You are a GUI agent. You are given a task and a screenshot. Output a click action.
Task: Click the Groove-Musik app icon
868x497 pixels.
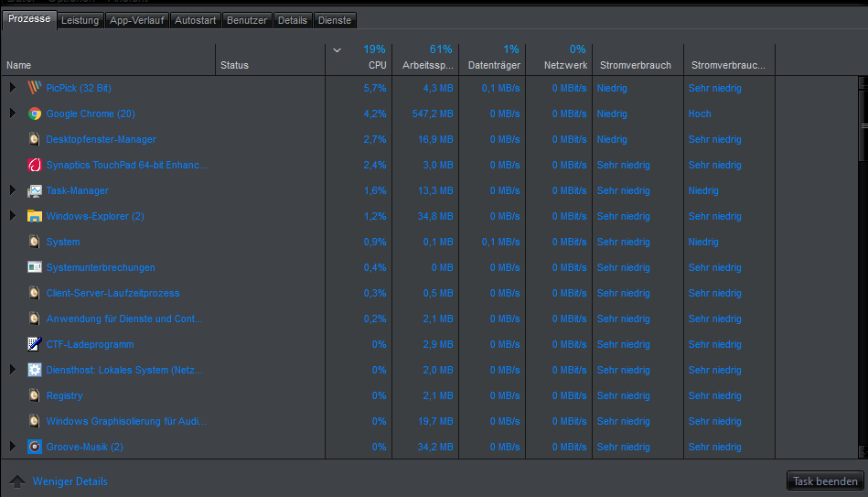[35, 447]
